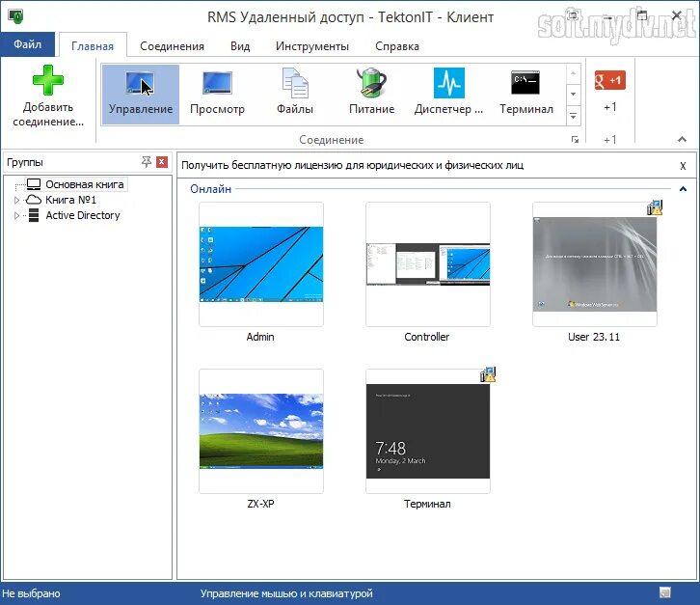Click the pin icon in Группы panel
The width and height of the screenshot is (700, 605).
(x=146, y=162)
